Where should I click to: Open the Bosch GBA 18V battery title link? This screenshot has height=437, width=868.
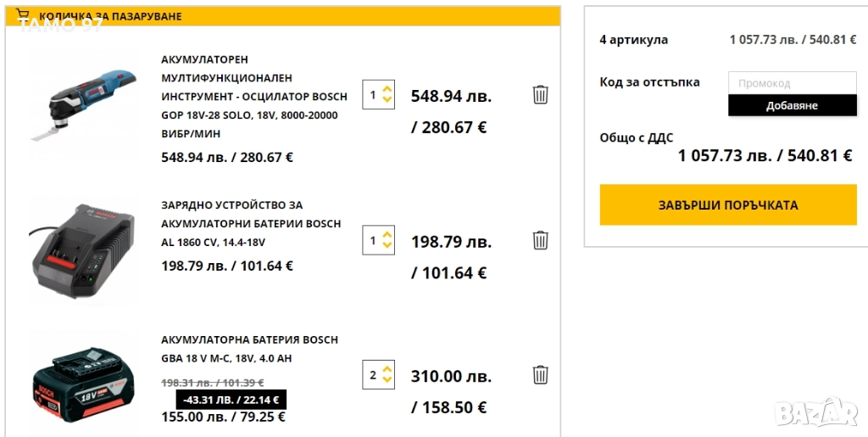click(249, 349)
